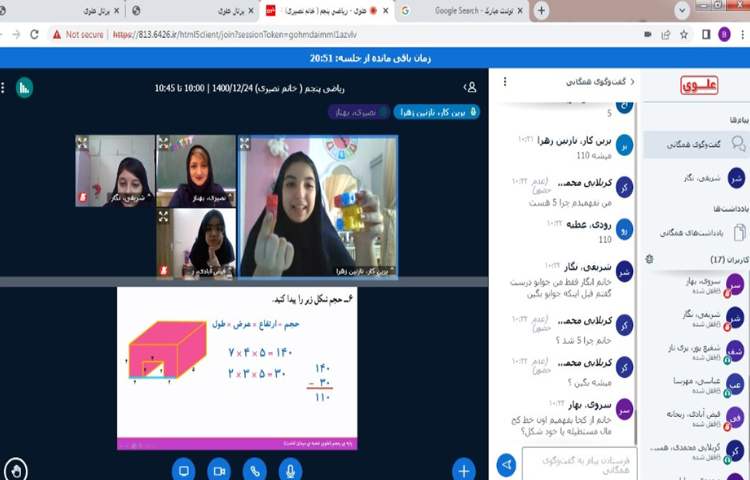Toggle the microphone mute button
Viewport: 750px width, 480px height.
coord(290,470)
